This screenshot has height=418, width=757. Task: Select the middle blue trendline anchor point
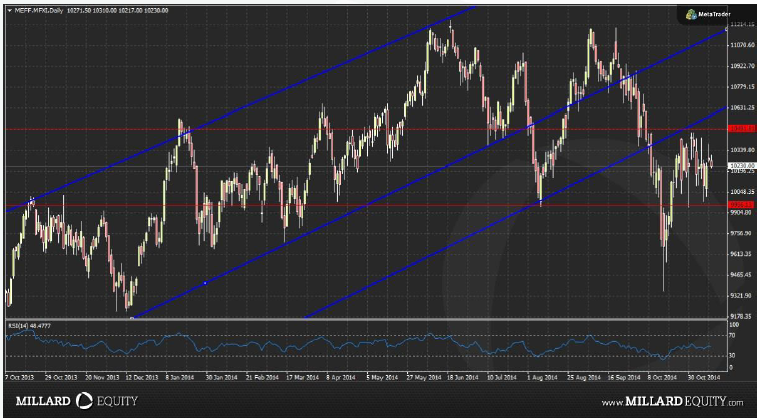205,283
